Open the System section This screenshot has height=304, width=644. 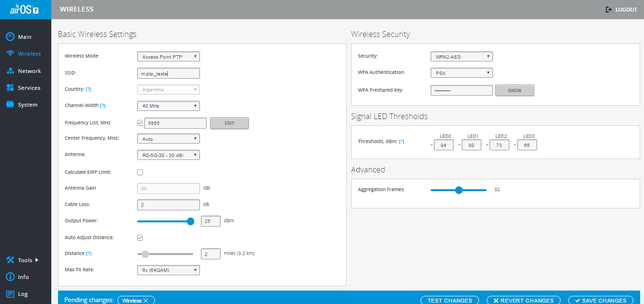click(x=27, y=105)
